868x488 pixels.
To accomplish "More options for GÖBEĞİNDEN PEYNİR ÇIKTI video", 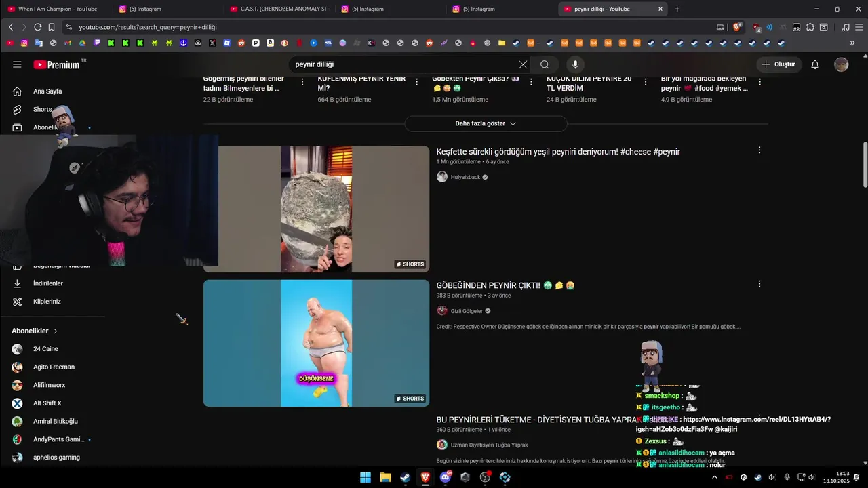I will click(759, 284).
